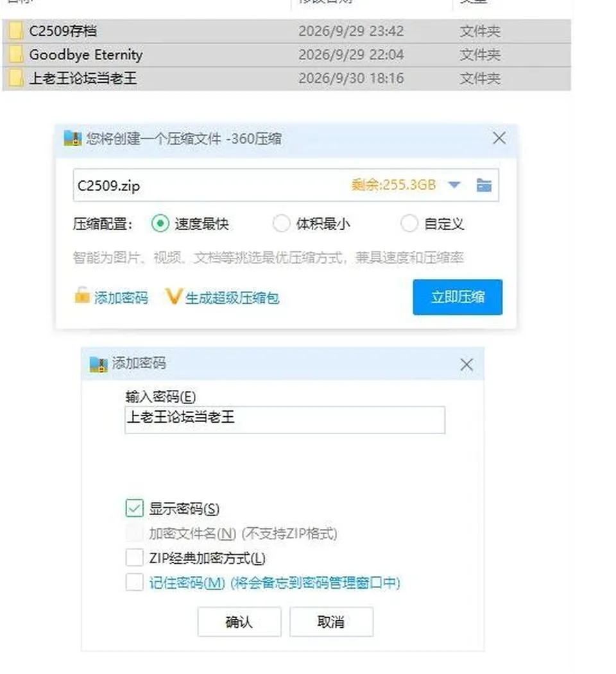The height and width of the screenshot is (674, 616).
Task: Select the 上老王论坛当老王 folder icon
Action: [x=15, y=78]
